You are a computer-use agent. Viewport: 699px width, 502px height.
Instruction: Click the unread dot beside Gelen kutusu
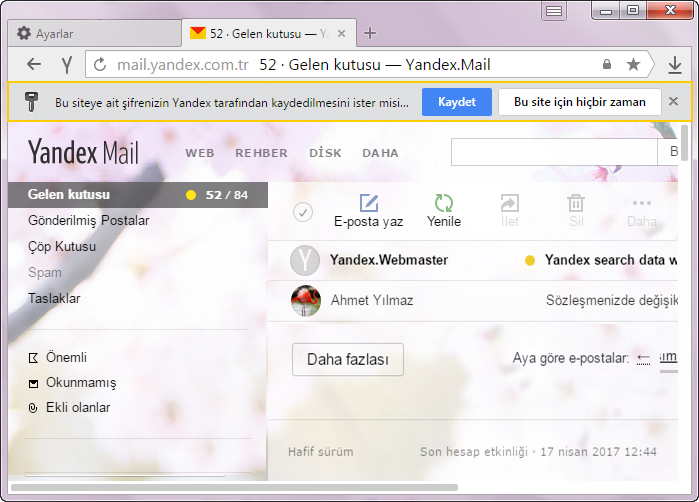191,195
